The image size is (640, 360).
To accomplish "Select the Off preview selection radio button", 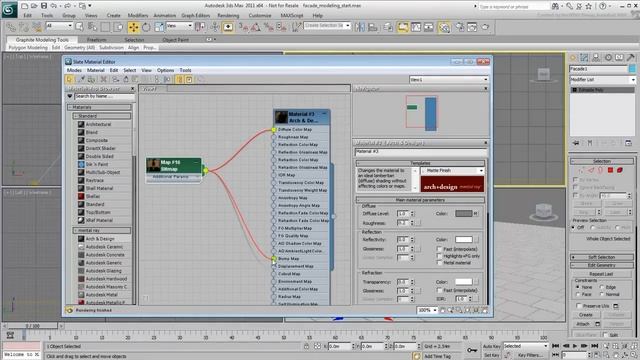I will 573,227.
